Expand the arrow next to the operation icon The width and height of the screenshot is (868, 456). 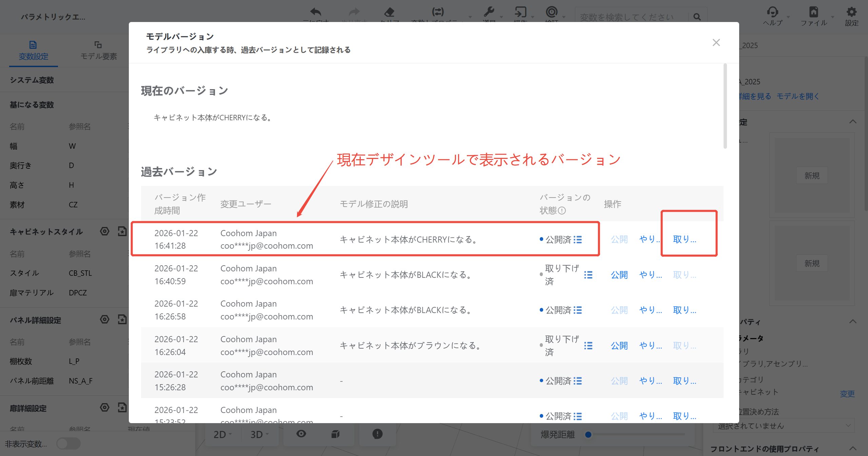coord(533,17)
